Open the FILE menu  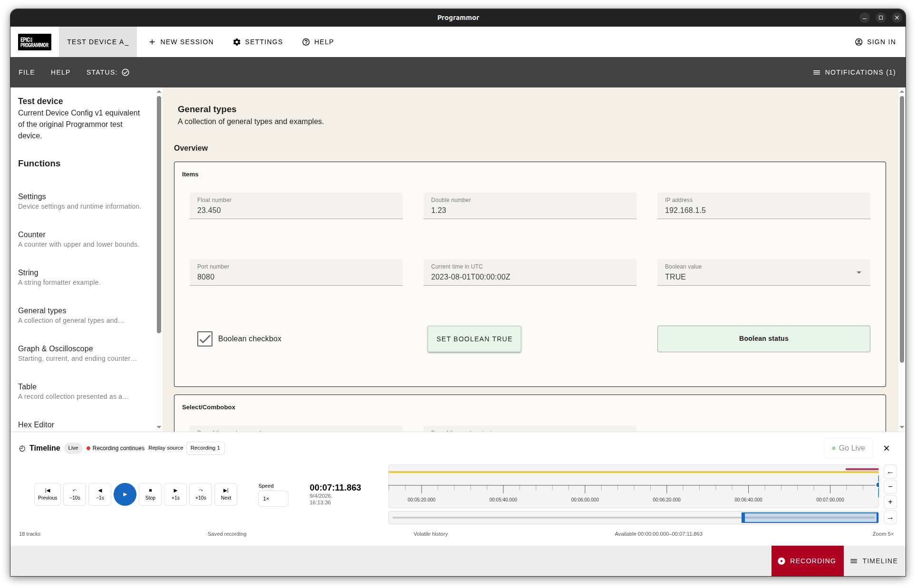[27, 72]
